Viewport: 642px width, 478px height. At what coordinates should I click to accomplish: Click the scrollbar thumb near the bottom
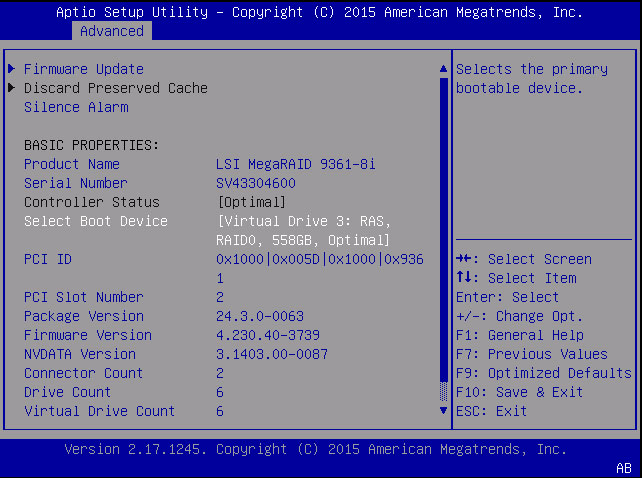(x=443, y=392)
